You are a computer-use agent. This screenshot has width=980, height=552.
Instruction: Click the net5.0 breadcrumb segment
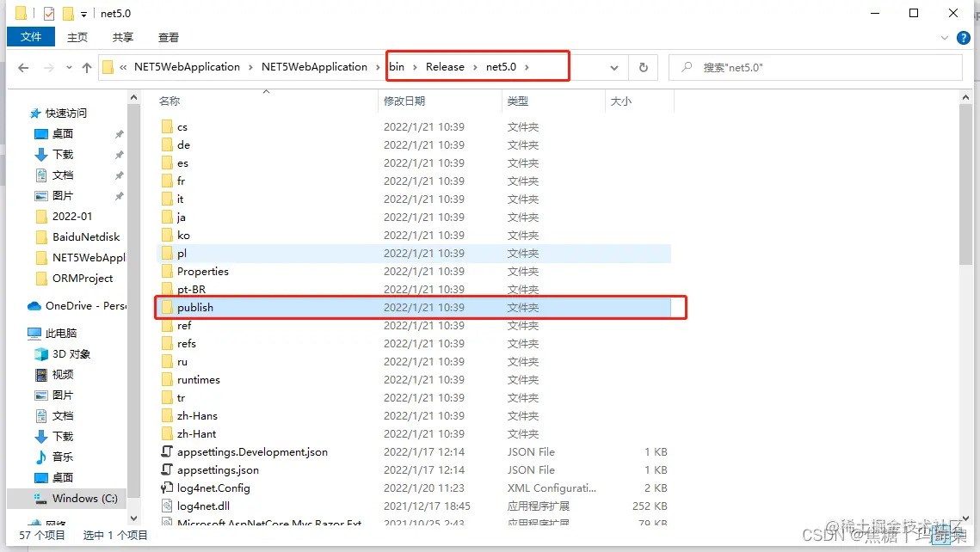point(502,67)
